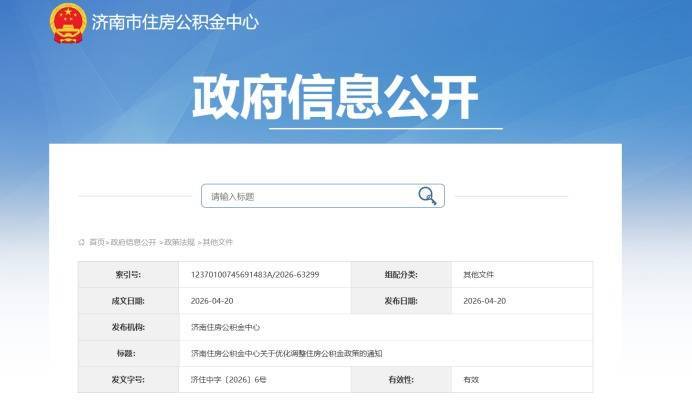Click 济南住房公积金中心 publisher value
Screen dimensions: 692x402
(226, 327)
